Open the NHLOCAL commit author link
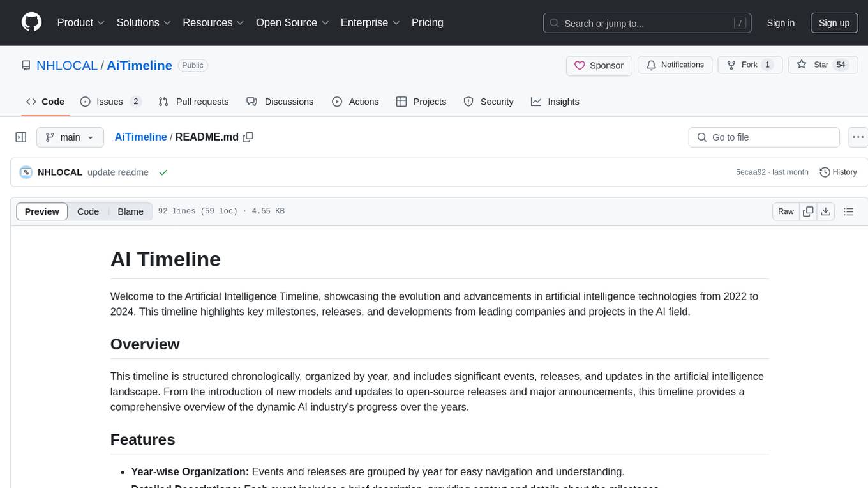868x488 pixels. click(60, 172)
